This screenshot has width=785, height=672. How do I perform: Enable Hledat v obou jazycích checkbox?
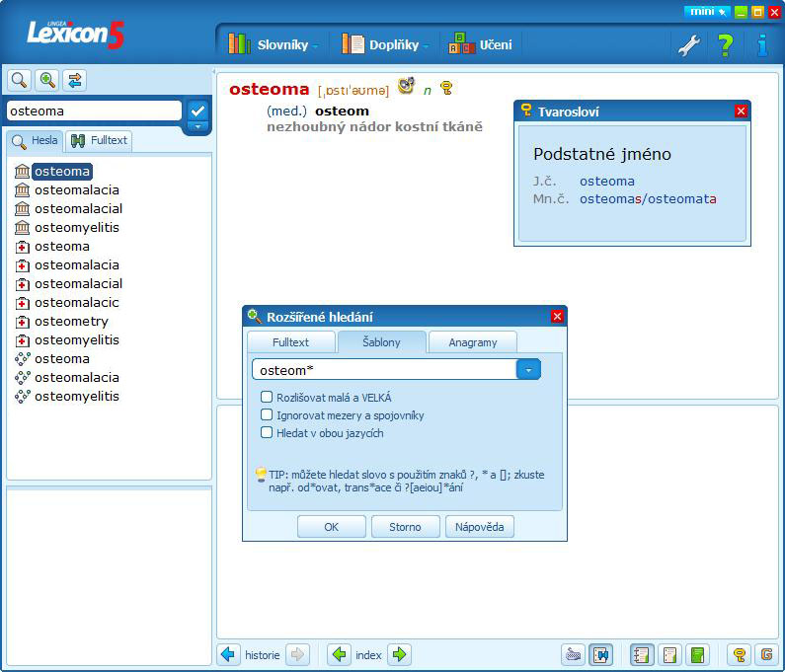click(267, 432)
